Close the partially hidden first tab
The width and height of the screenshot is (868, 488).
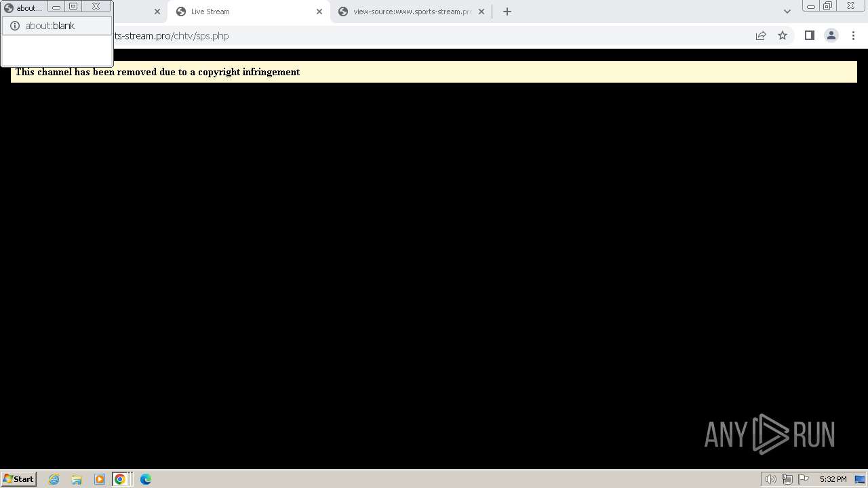pyautogui.click(x=157, y=12)
